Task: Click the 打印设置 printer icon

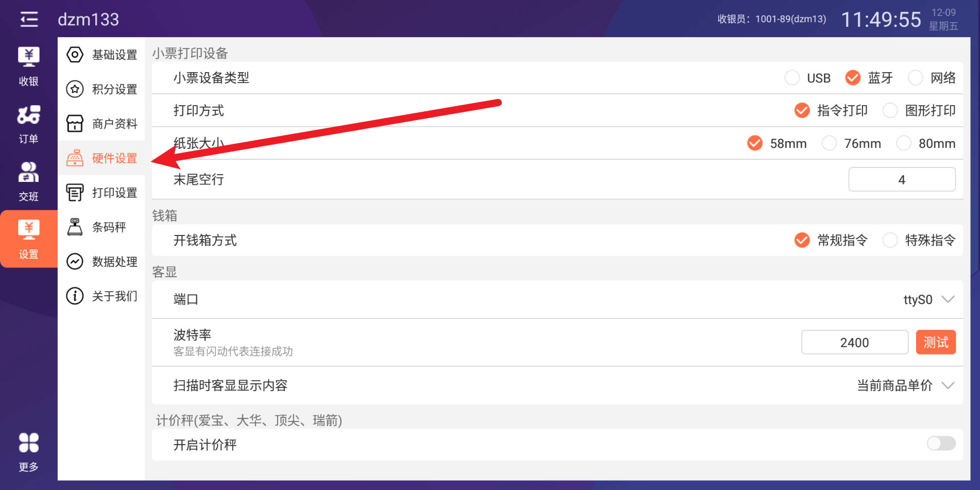Action: pos(75,193)
